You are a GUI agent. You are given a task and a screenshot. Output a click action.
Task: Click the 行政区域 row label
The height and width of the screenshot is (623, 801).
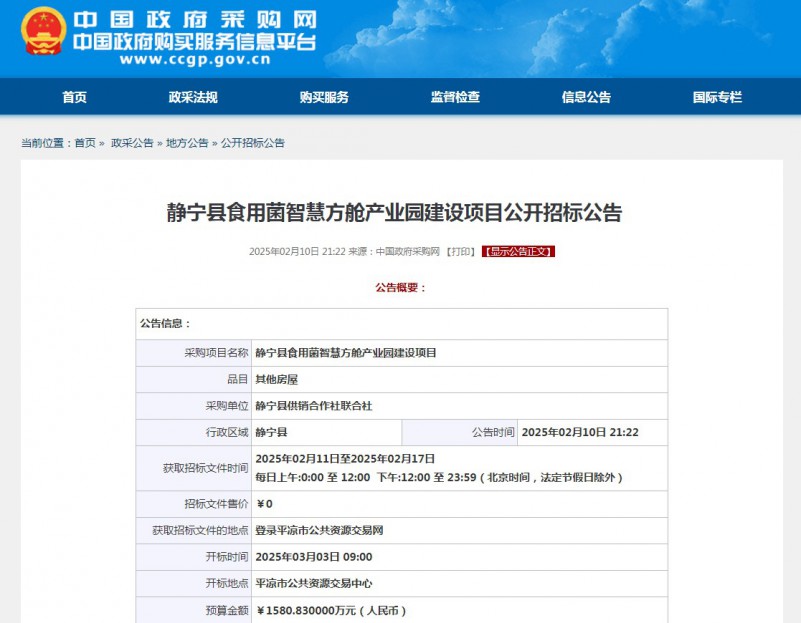click(227, 433)
